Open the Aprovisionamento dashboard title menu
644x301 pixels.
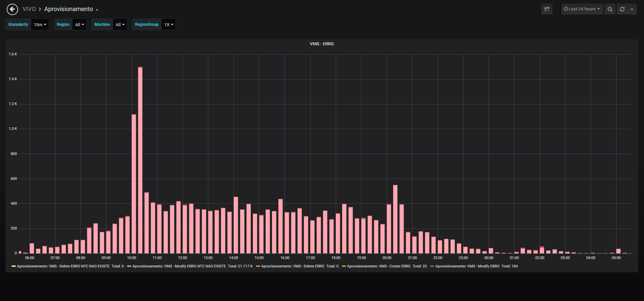click(71, 9)
